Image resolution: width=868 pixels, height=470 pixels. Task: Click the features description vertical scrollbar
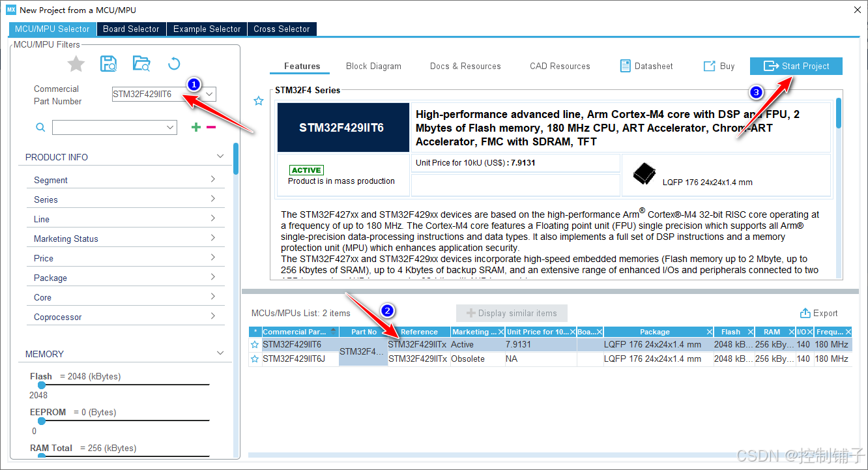pos(839,113)
